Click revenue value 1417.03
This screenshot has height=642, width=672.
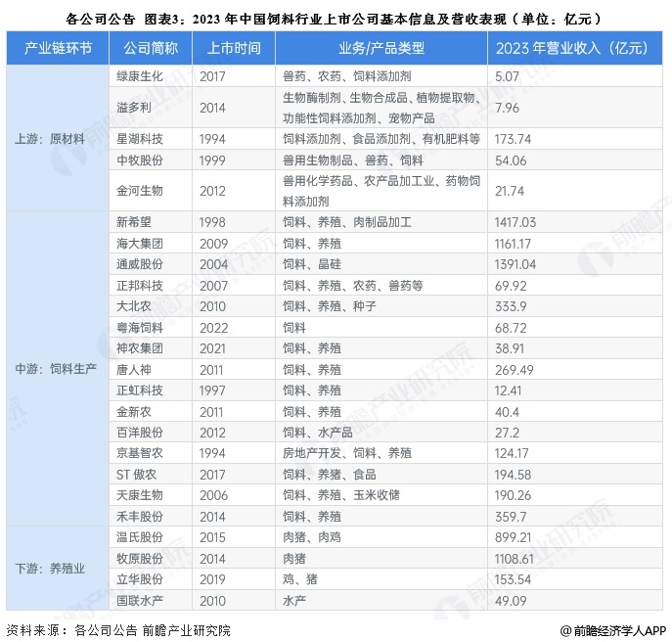tap(515, 222)
